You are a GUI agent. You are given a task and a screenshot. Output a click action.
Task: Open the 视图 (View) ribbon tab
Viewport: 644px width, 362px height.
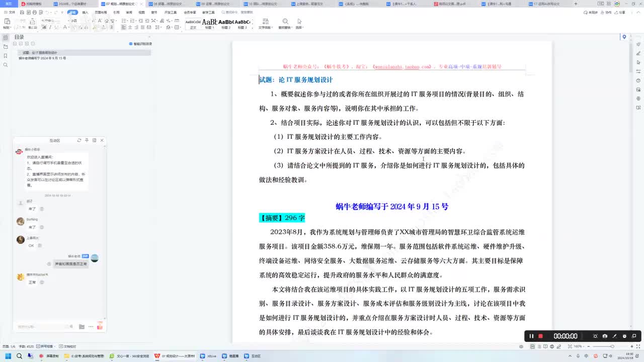pos(141,12)
